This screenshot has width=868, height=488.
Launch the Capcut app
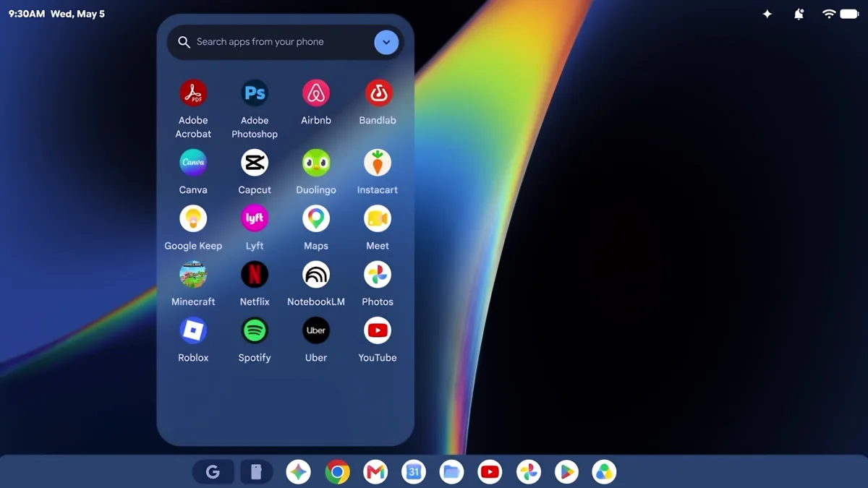[x=255, y=163]
